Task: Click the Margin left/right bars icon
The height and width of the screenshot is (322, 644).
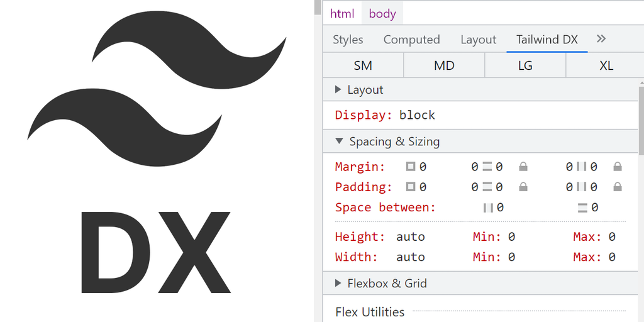Action: click(x=582, y=167)
